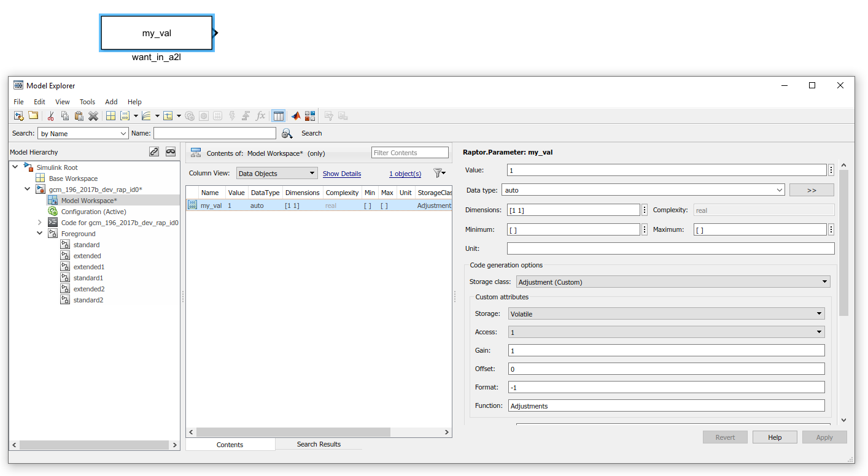
Task: Click the properties pane vertical scrollbar
Action: (x=843, y=242)
